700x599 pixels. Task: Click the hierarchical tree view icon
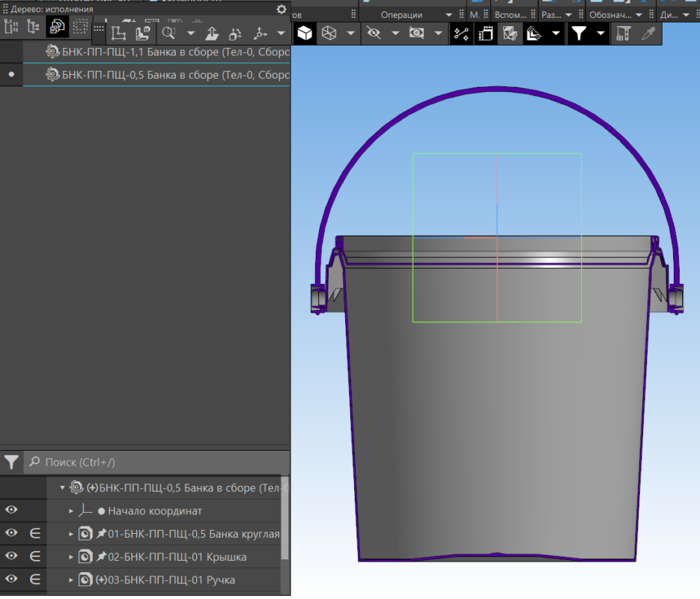34,27
